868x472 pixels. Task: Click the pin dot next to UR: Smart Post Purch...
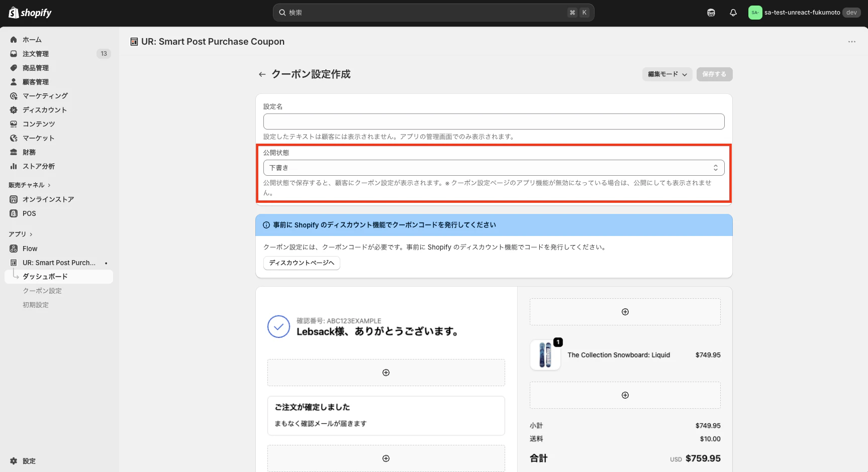(106, 263)
